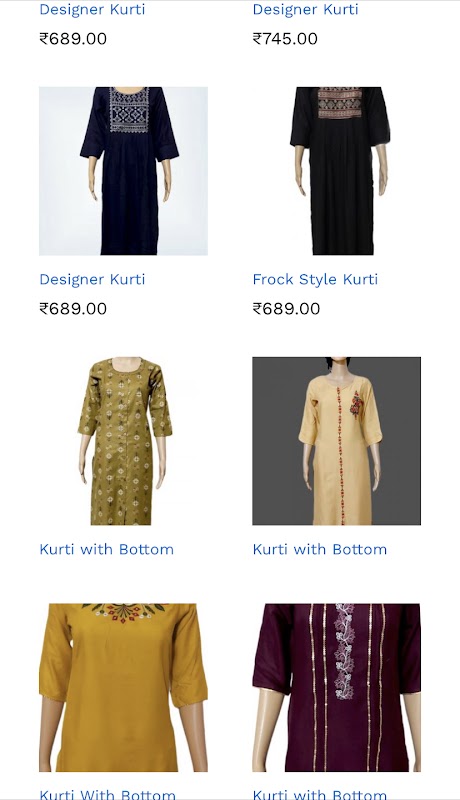Open Designer Kurti link under navy kurti
The image size is (460, 800).
[92, 280]
